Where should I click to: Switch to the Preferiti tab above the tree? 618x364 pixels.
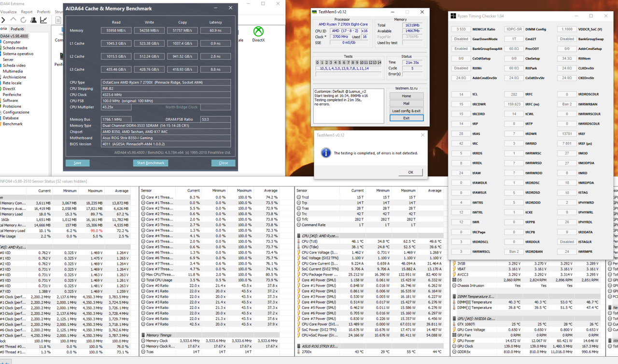(x=17, y=29)
